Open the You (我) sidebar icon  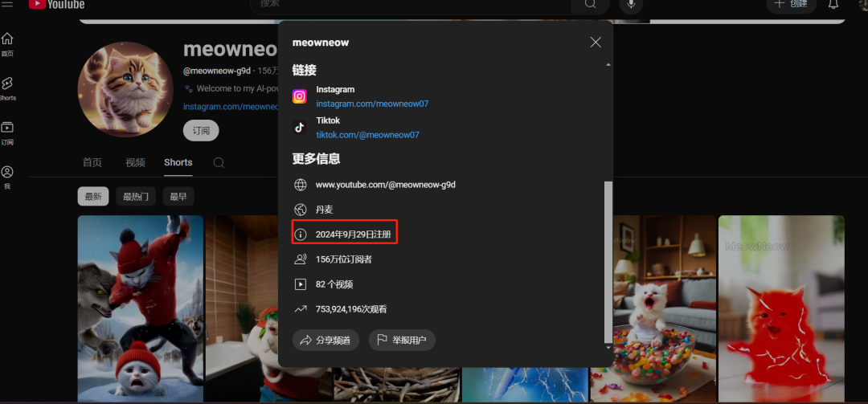(x=7, y=173)
